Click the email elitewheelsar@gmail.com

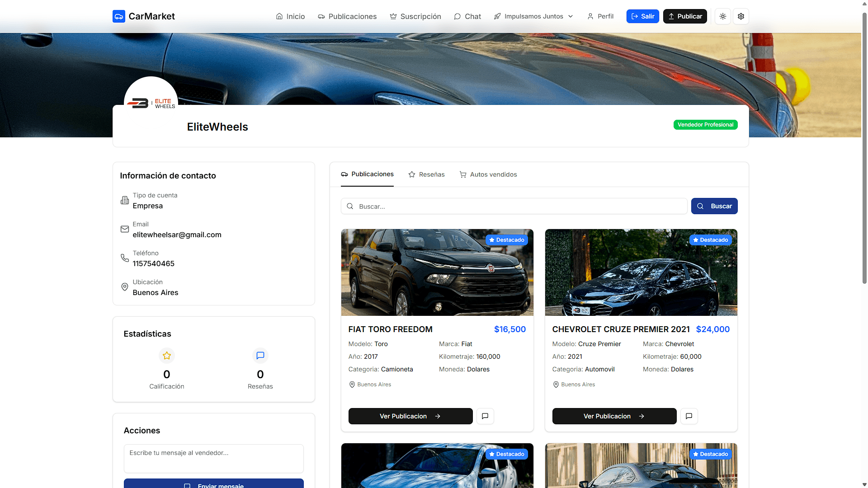pyautogui.click(x=177, y=235)
